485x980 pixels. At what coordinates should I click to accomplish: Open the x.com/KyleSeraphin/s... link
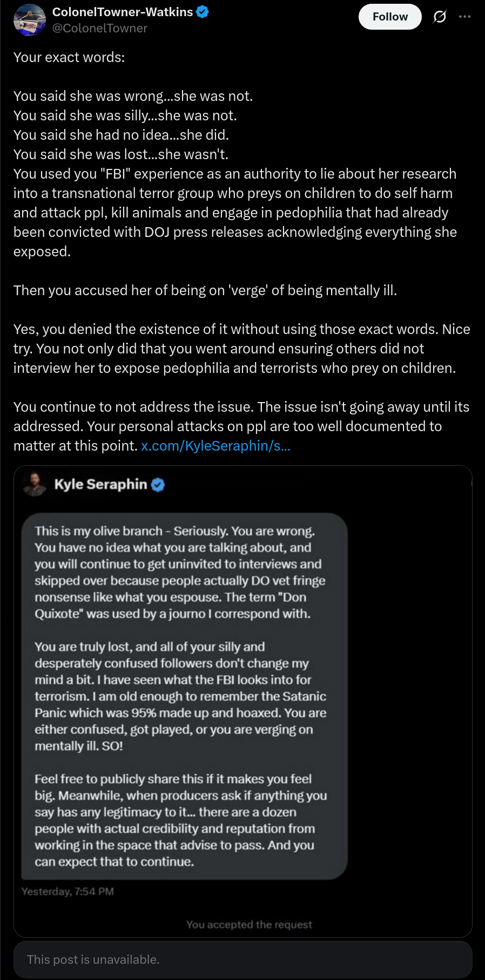tap(215, 446)
